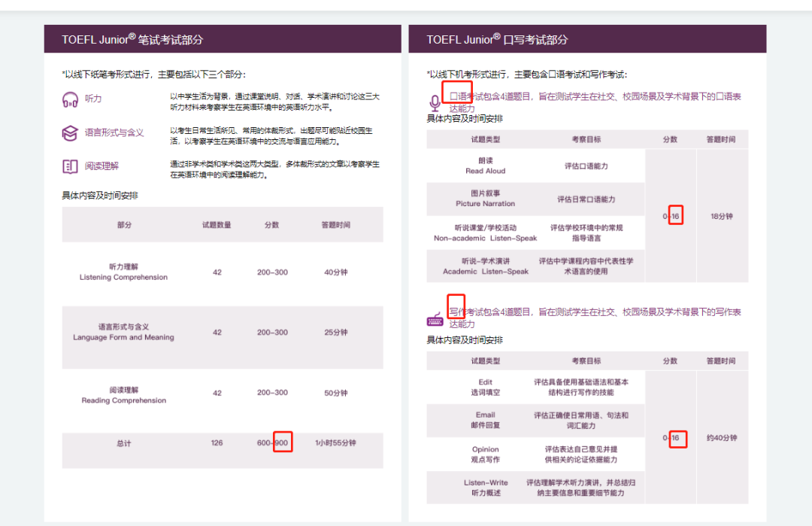Click the 1小时55分钟 total time cell
This screenshot has width=812, height=526.
[x=335, y=443]
